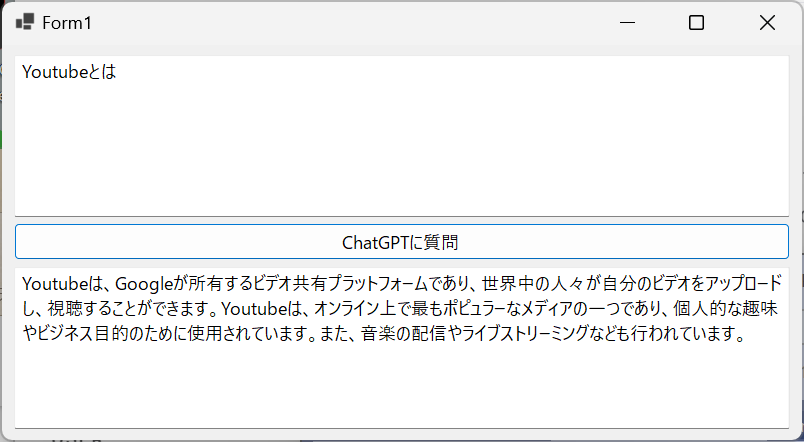Click the Form1 window icon

coord(25,22)
